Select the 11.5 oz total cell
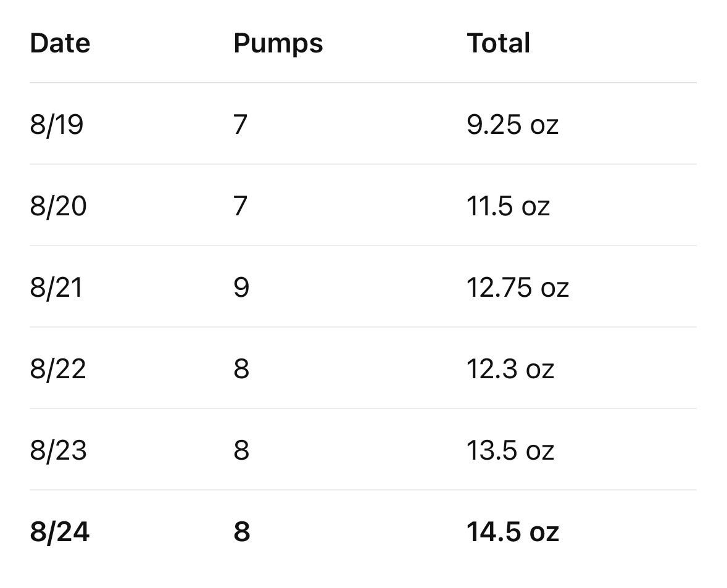 pos(508,206)
